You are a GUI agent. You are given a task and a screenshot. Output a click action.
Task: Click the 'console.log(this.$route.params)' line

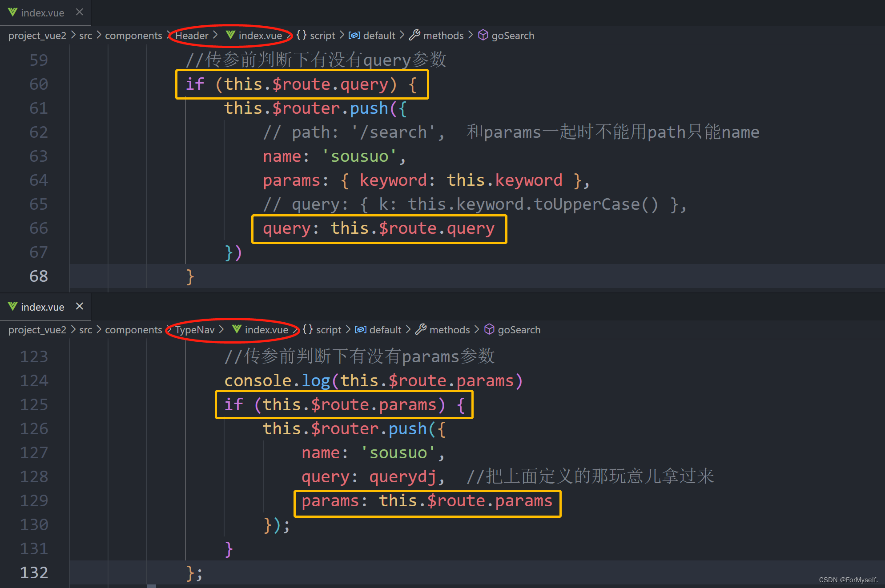[x=374, y=381]
